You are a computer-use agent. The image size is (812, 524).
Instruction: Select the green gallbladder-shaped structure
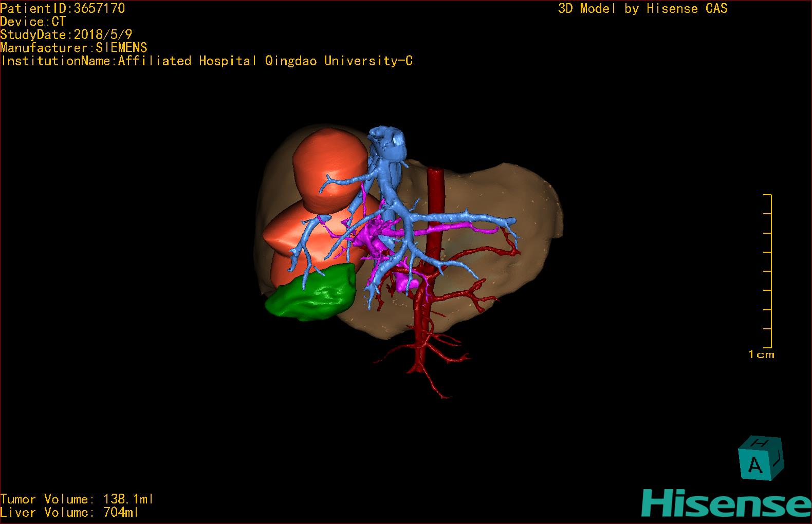pos(311,292)
